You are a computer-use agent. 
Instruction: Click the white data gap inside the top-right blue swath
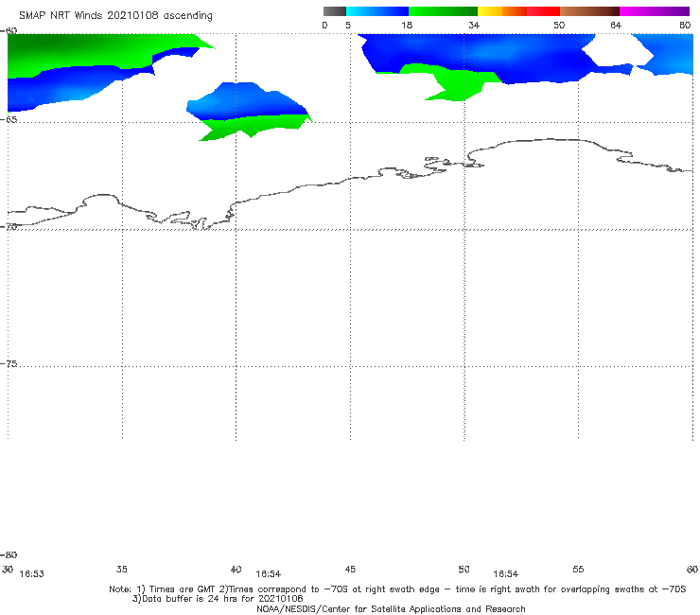coord(619,50)
